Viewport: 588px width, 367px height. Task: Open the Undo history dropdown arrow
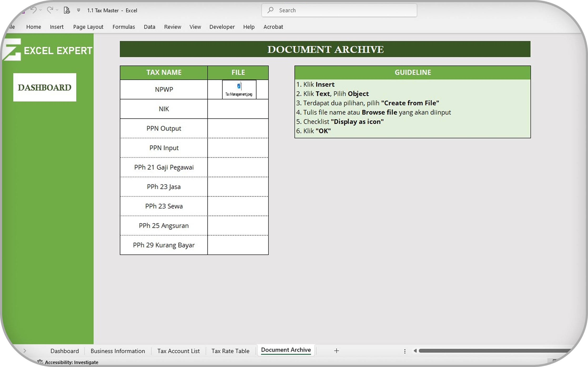[41, 10]
